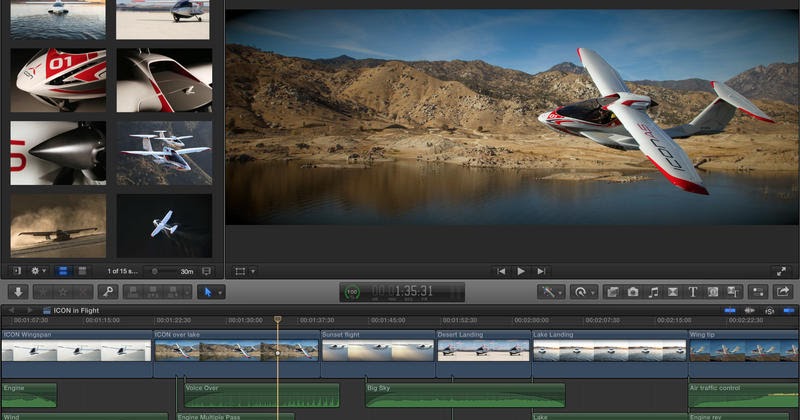This screenshot has width=800, height=420.
Task: Open the Retime speed menu
Action: pyautogui.click(x=584, y=292)
